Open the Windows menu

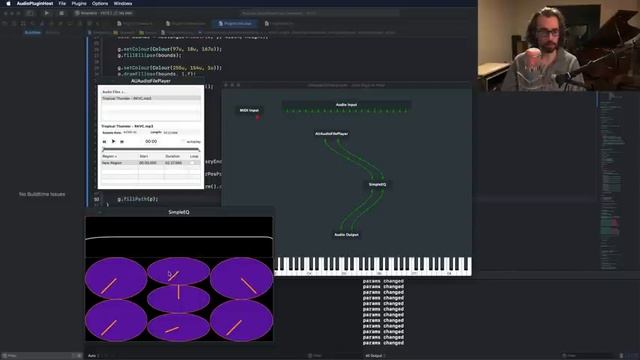[x=122, y=3]
